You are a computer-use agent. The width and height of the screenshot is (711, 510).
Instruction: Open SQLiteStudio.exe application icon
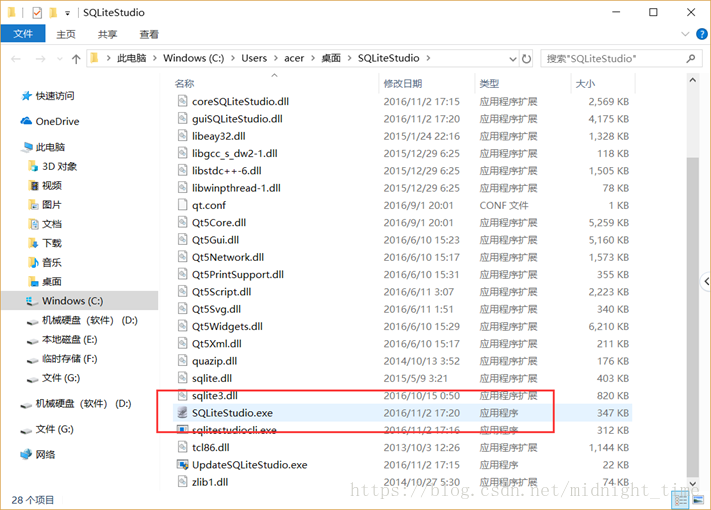tap(182, 413)
